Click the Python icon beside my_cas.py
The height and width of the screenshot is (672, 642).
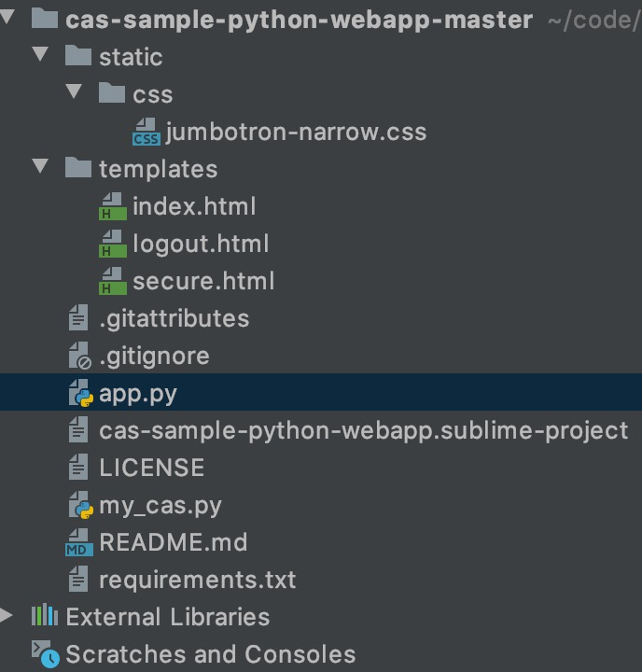pyautogui.click(x=81, y=506)
